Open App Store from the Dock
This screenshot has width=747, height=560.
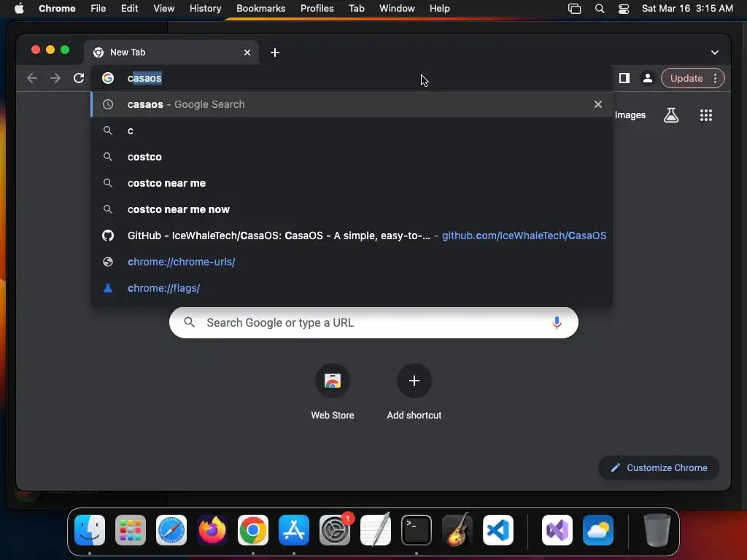(294, 530)
